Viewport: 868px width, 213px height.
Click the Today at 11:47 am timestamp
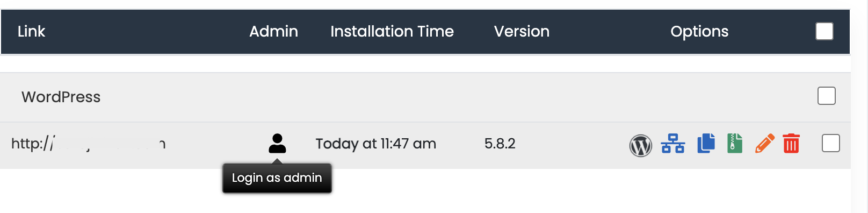[x=376, y=144]
